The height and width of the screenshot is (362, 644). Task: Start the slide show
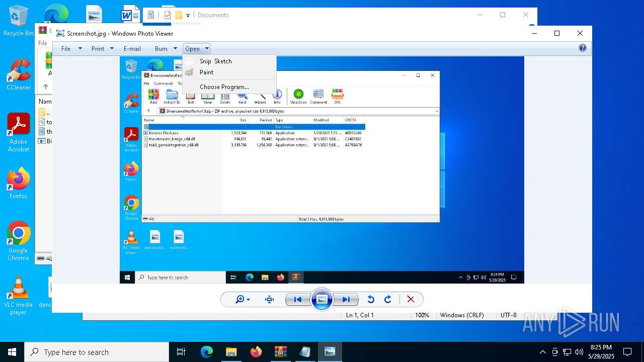322,300
